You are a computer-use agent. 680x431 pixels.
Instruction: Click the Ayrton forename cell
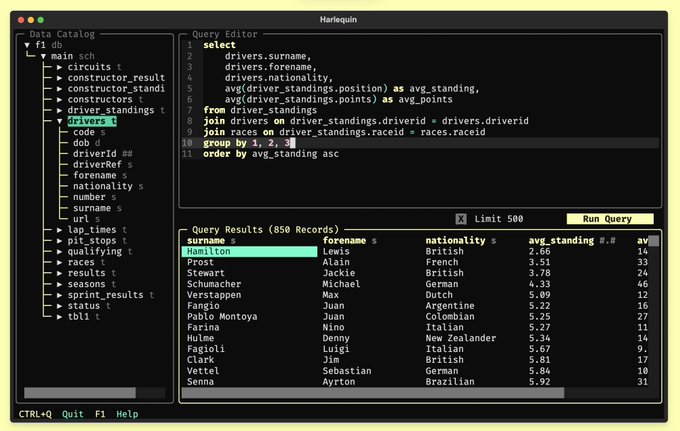(339, 382)
